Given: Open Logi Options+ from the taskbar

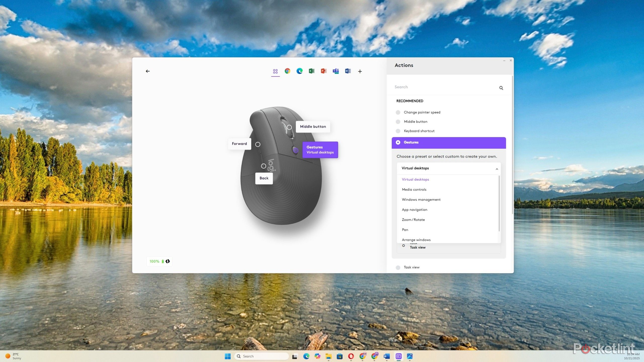Looking at the screenshot, I should [398, 356].
